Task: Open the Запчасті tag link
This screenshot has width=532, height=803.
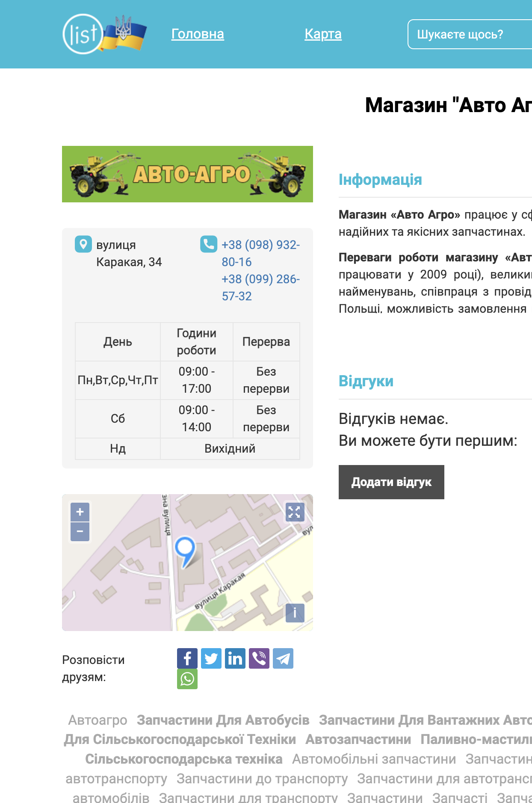Action: [x=460, y=797]
